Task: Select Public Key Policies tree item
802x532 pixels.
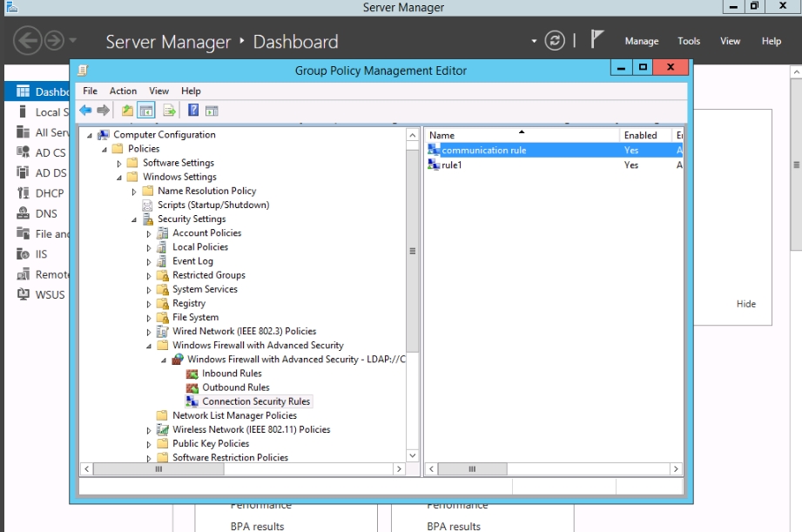Action: 211,444
